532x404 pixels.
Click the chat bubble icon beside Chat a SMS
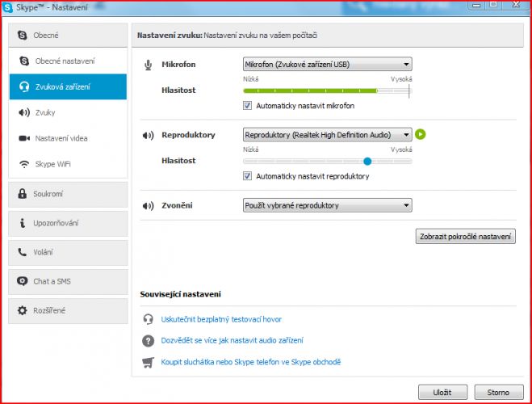point(23,281)
